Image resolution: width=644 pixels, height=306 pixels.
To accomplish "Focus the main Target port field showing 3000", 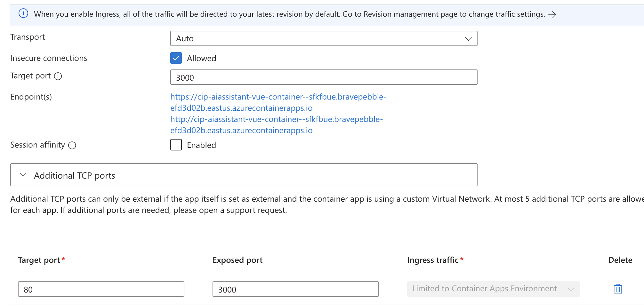I will (324, 77).
